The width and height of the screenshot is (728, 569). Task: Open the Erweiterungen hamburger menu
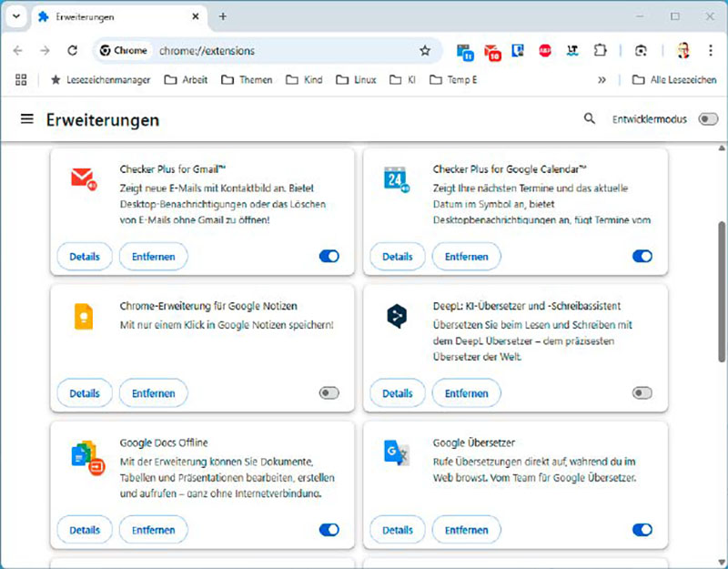pos(27,119)
